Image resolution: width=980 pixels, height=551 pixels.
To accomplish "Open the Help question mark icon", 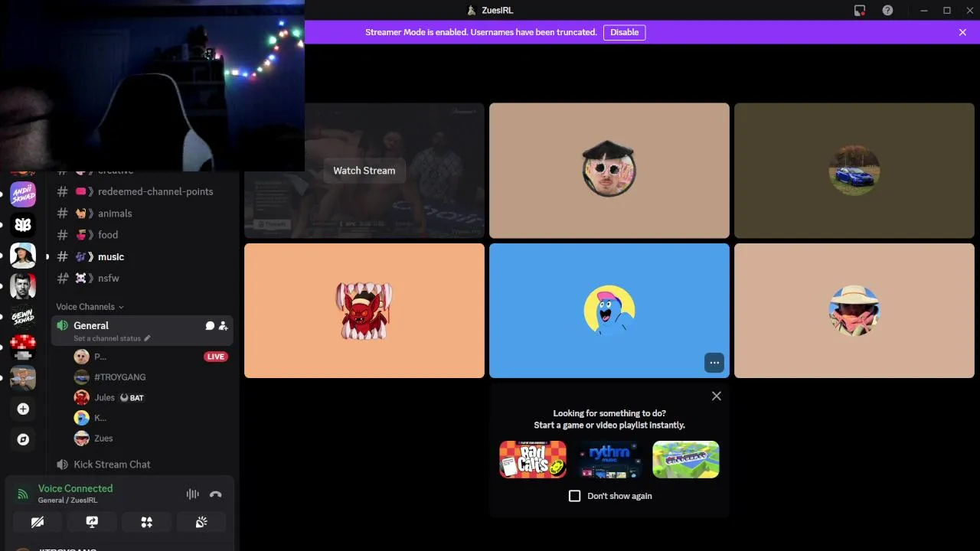I will click(x=887, y=11).
